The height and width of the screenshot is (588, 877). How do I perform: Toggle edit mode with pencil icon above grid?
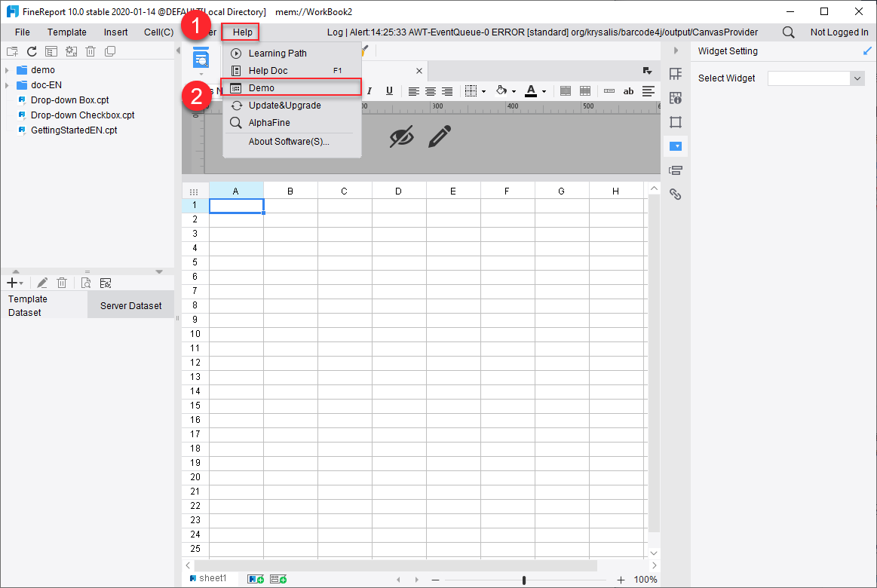440,138
